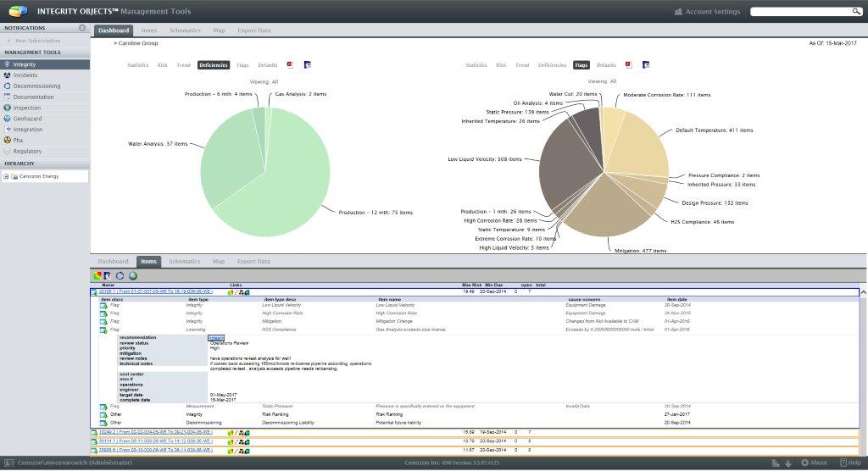This screenshot has width=868, height=471.
Task: Switch to the top Items tab
Action: pyautogui.click(x=149, y=30)
